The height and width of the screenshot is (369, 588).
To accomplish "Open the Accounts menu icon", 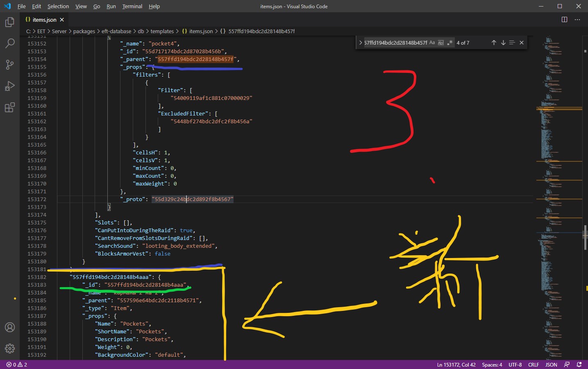I will click(10, 327).
